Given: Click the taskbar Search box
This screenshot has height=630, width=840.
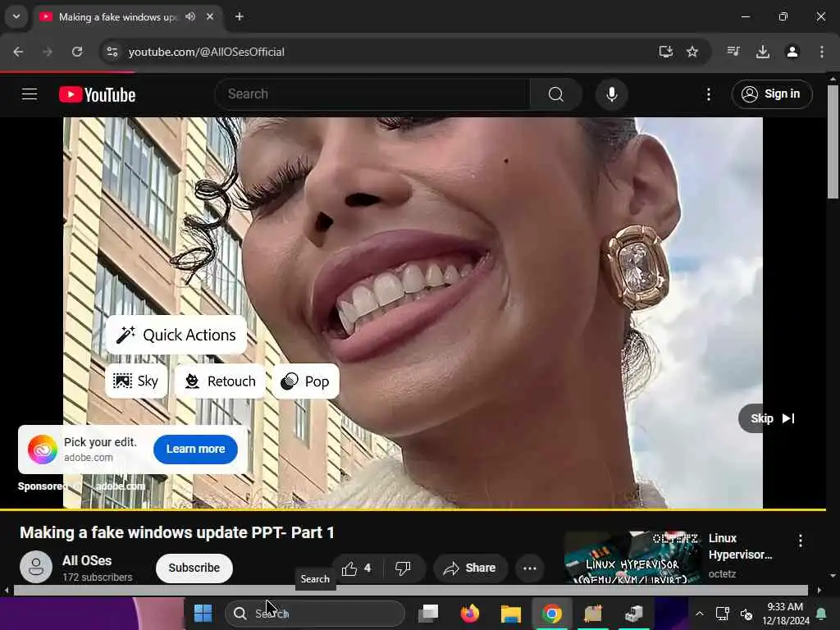Looking at the screenshot, I should 315,613.
